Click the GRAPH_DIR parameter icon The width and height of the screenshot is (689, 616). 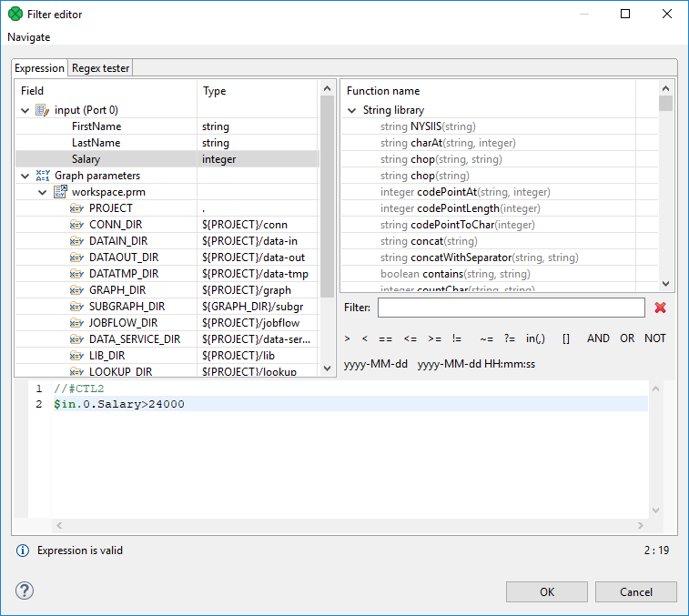pos(77,290)
